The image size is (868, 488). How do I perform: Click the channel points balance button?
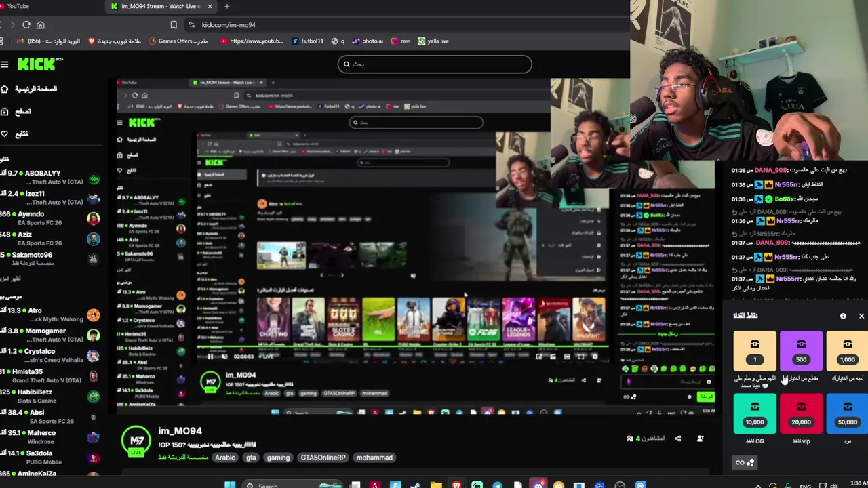[x=745, y=463]
